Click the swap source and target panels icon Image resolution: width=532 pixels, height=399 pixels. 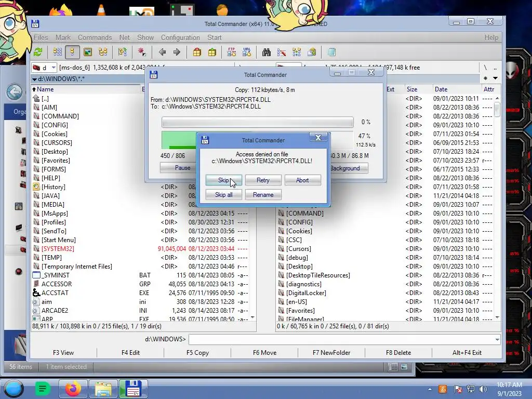pyautogui.click(x=123, y=52)
